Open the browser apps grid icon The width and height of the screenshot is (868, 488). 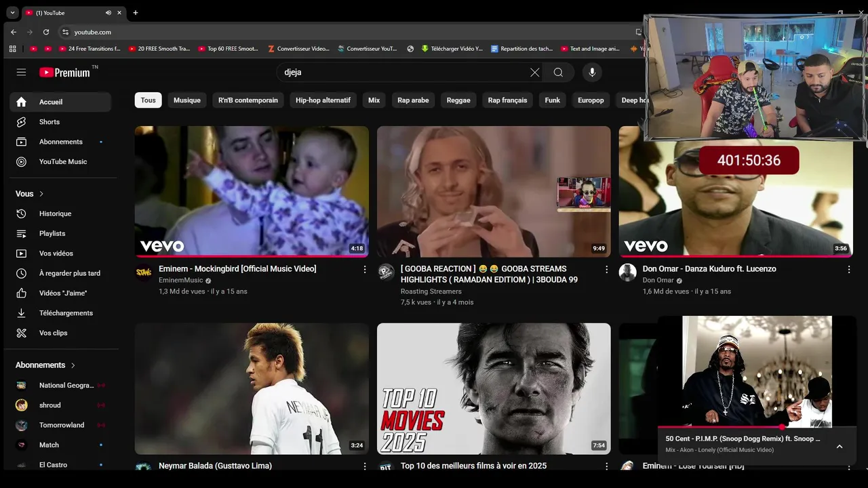12,49
